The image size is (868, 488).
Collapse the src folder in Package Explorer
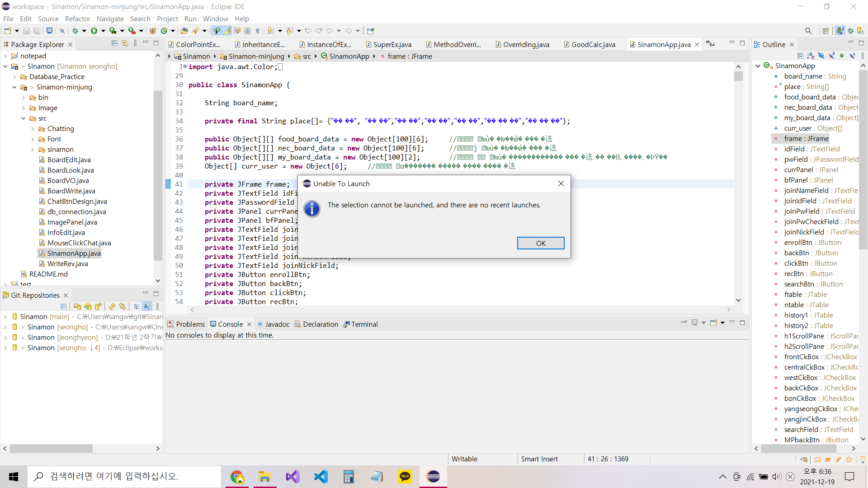24,118
